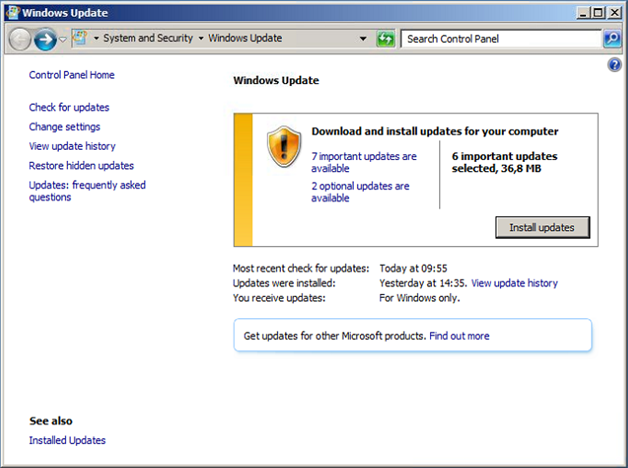Expand the dropdown arrow before Windows Update breadcrumb
Viewport: 628px width, 468px height.
coord(201,38)
